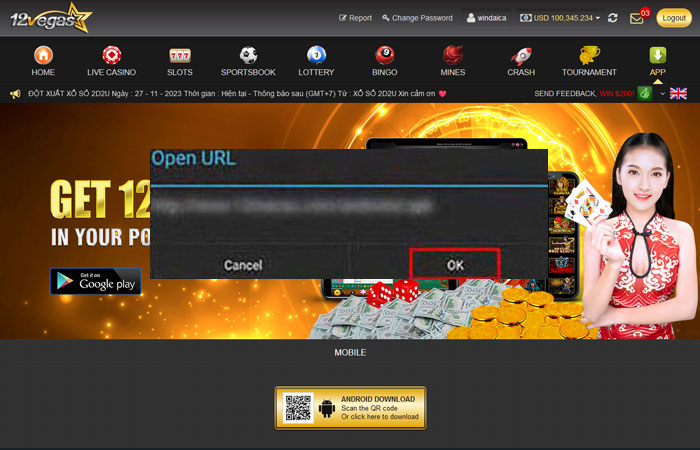Image resolution: width=700 pixels, height=450 pixels.
Task: Open the Tournament trophy page
Action: click(589, 56)
